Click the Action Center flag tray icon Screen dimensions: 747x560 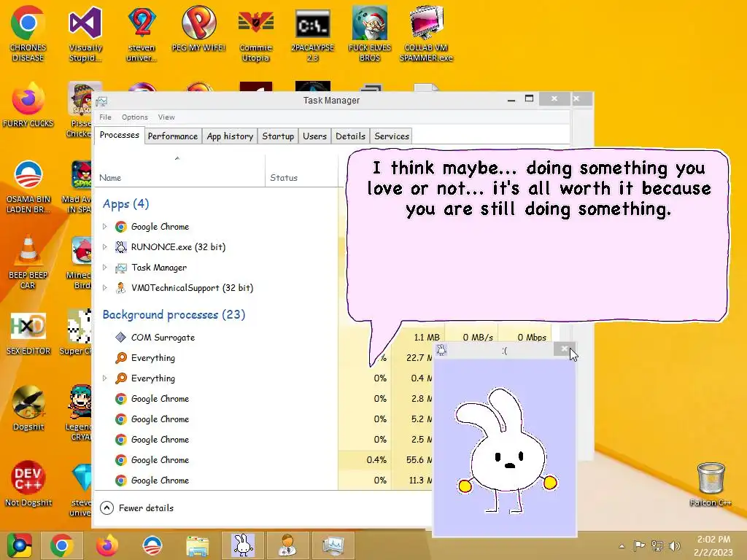(639, 546)
